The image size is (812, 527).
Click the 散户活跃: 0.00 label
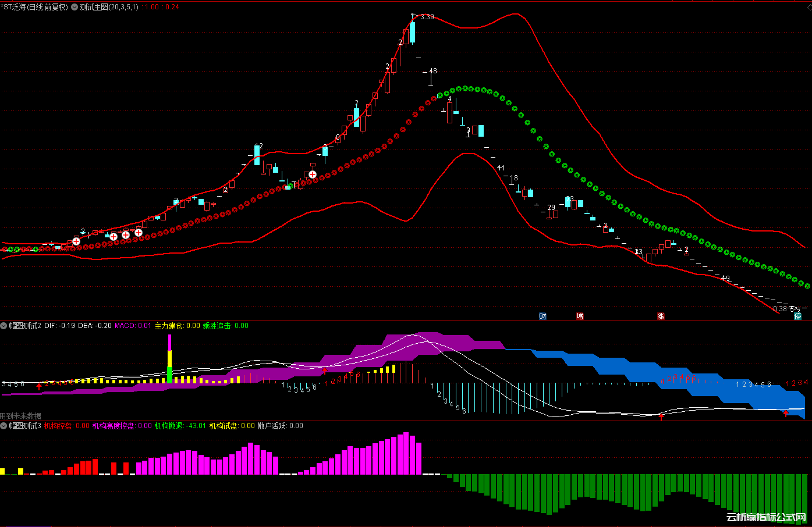(x=281, y=426)
